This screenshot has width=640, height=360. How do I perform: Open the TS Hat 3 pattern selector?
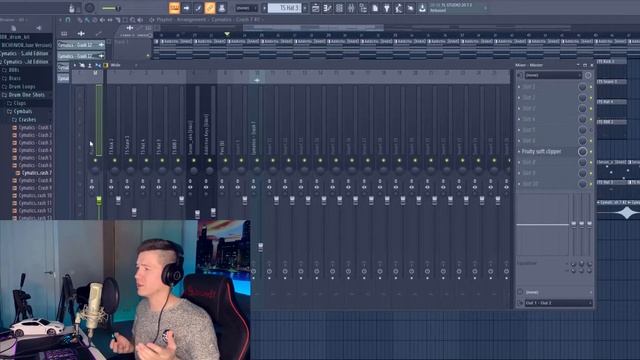click(285, 8)
